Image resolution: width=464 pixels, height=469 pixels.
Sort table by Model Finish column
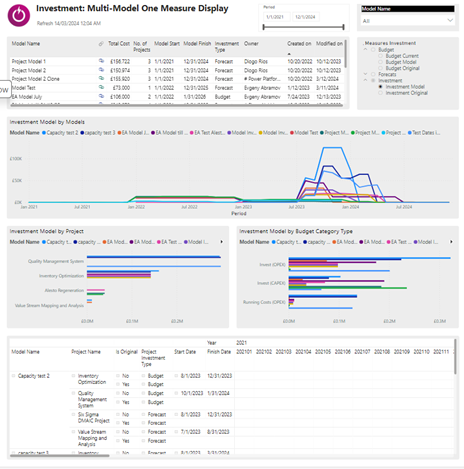click(197, 44)
